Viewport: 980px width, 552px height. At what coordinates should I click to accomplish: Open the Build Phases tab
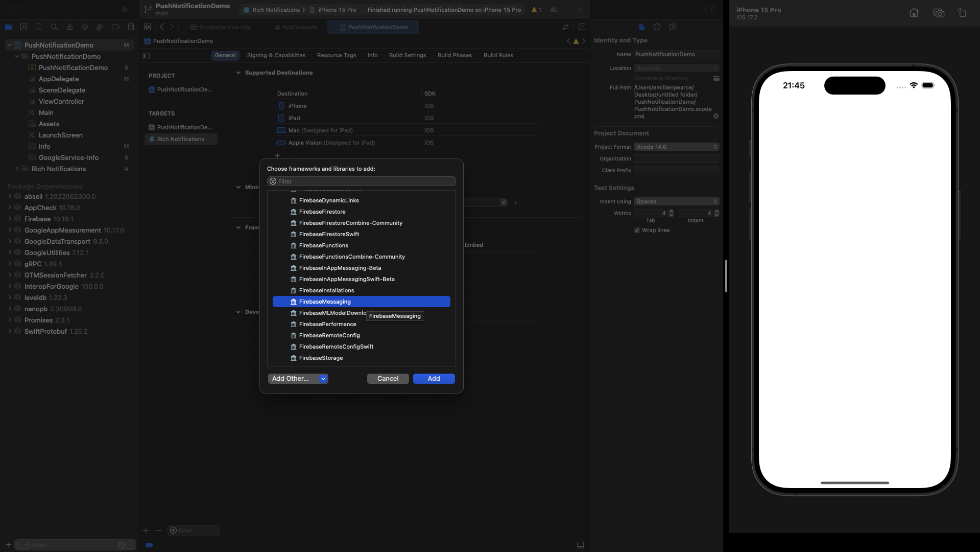pyautogui.click(x=455, y=55)
